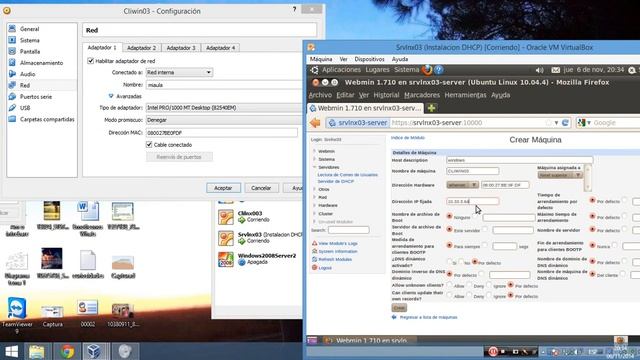640x360 pixels.
Task: Open Marcadores menu in Firefox
Action: point(422,95)
